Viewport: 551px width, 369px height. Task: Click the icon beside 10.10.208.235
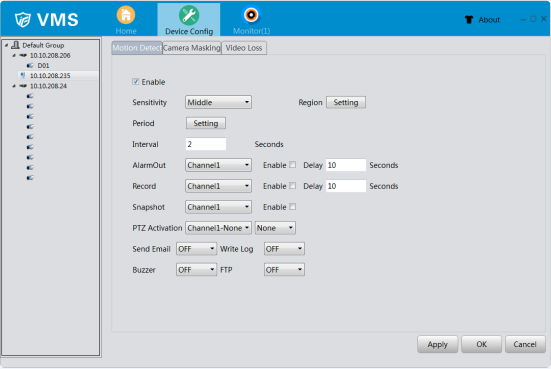click(x=23, y=76)
